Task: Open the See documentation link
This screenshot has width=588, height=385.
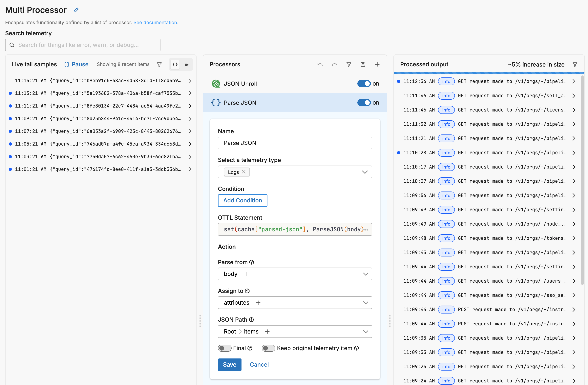Action: pyautogui.click(x=156, y=22)
